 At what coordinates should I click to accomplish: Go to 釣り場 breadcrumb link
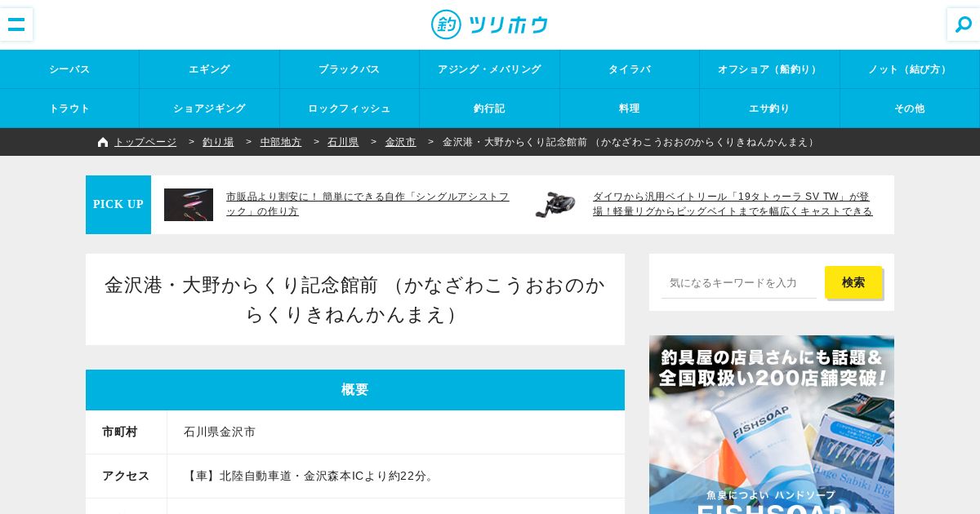(x=218, y=142)
